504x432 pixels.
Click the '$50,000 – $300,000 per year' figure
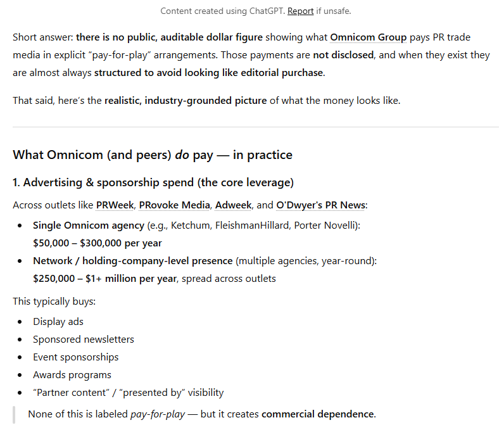click(x=98, y=243)
